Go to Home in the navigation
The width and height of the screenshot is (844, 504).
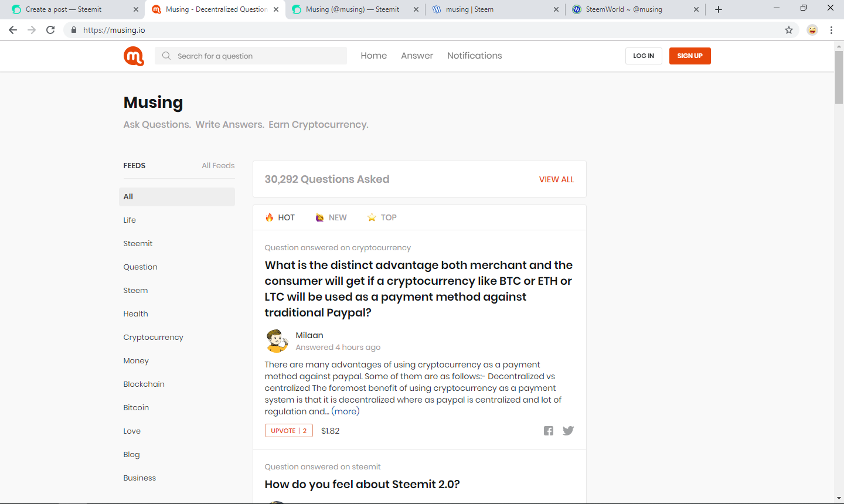click(374, 56)
